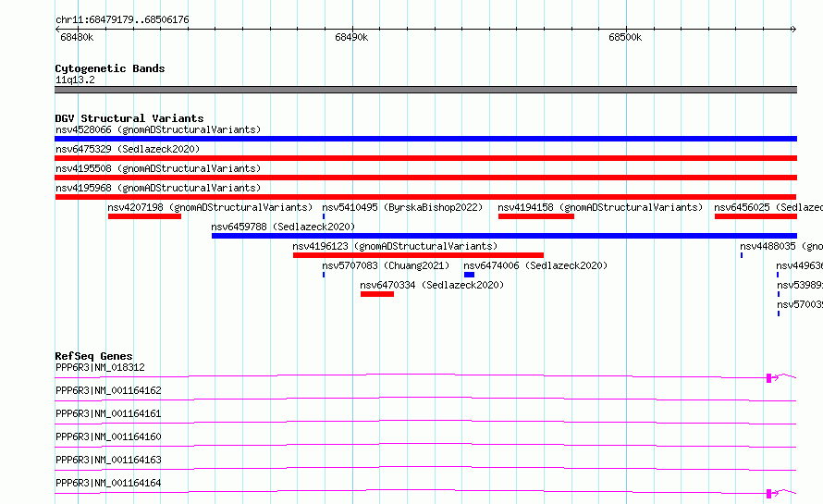
Task: Select the DGV Structural Variants track title
Action: 129,118
